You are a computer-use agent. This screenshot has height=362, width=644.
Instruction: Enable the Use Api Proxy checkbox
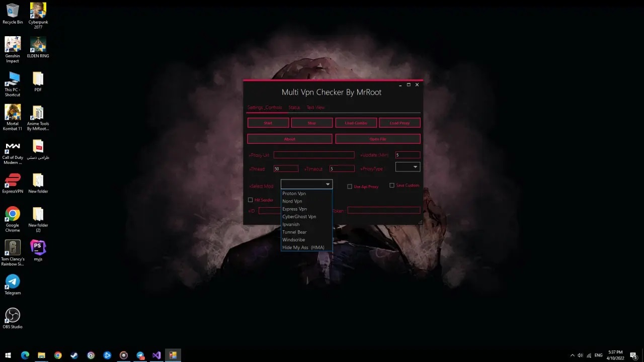click(x=350, y=187)
